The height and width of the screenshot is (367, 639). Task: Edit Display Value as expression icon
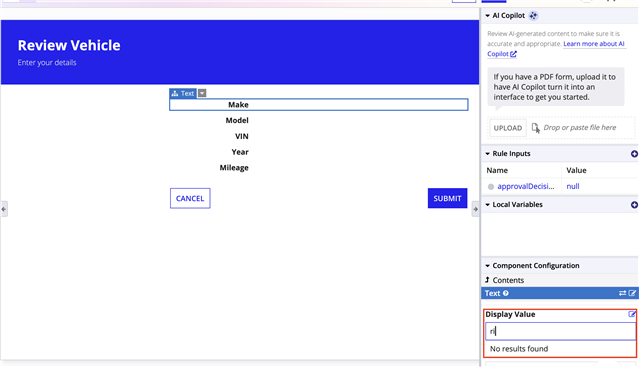click(x=632, y=314)
